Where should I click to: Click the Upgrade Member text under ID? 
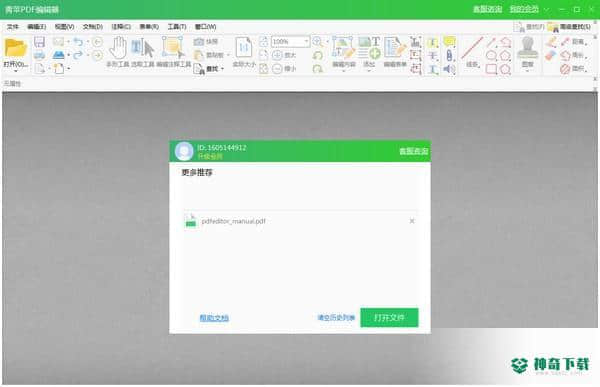pos(210,157)
